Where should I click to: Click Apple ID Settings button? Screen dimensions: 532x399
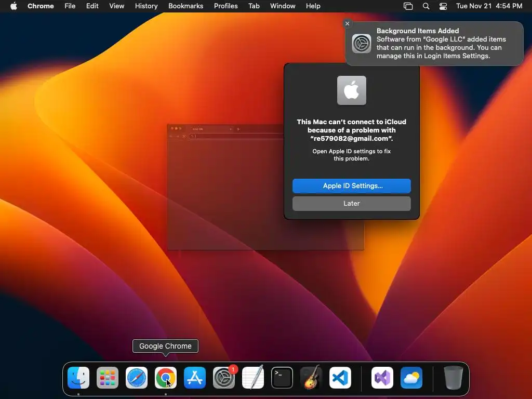[x=352, y=186]
